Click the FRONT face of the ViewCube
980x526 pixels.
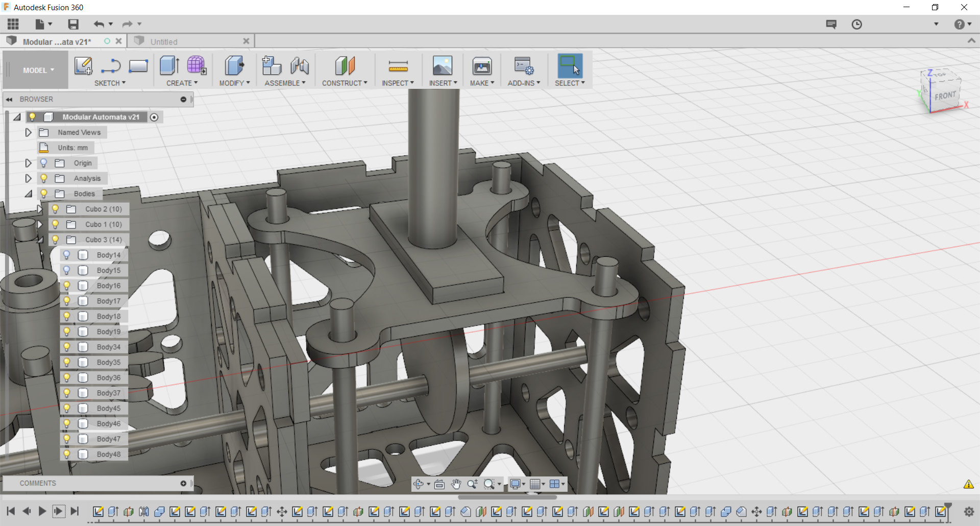[945, 95]
